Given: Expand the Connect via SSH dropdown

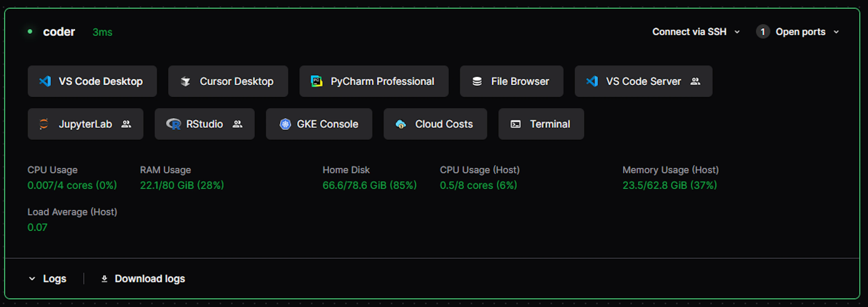Looking at the screenshot, I should (696, 32).
